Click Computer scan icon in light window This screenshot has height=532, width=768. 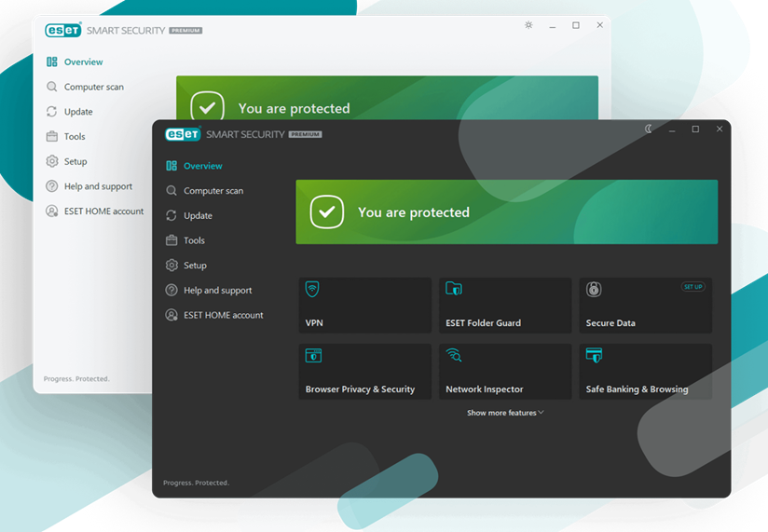tap(52, 87)
